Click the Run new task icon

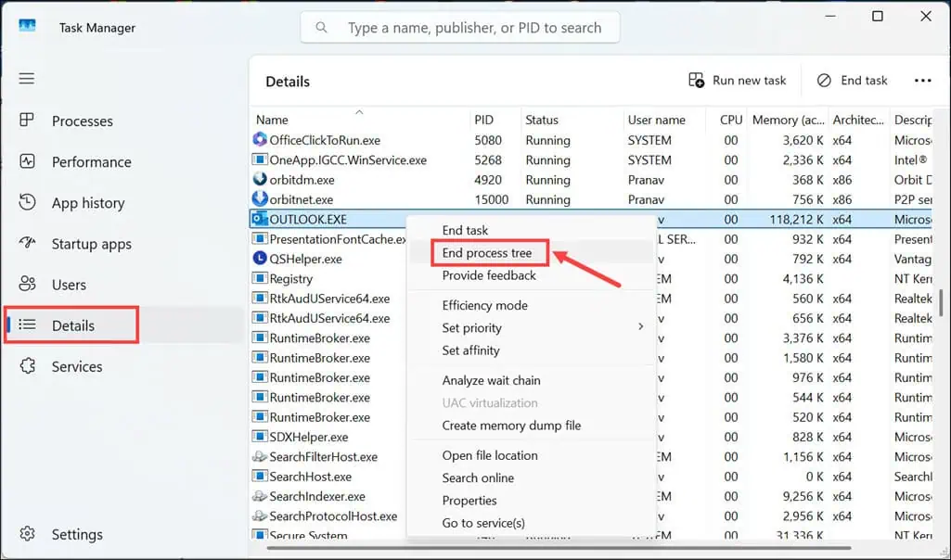(x=696, y=80)
